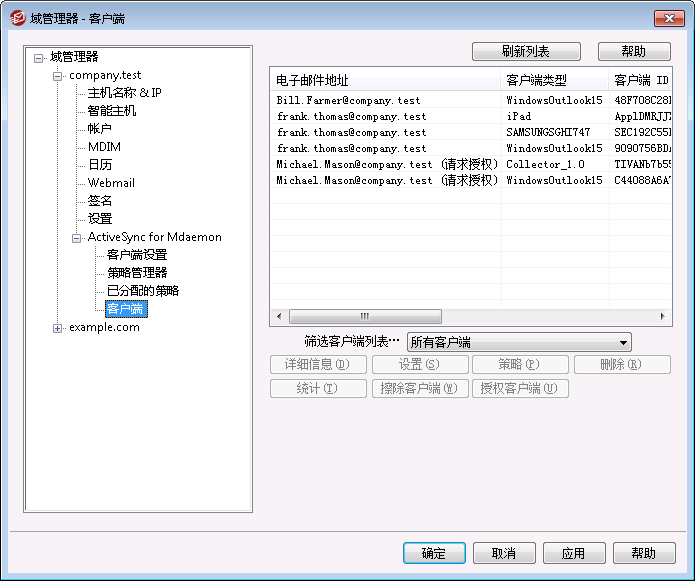The height and width of the screenshot is (581, 695).
Task: Click the 应用 button
Action: coord(574,553)
